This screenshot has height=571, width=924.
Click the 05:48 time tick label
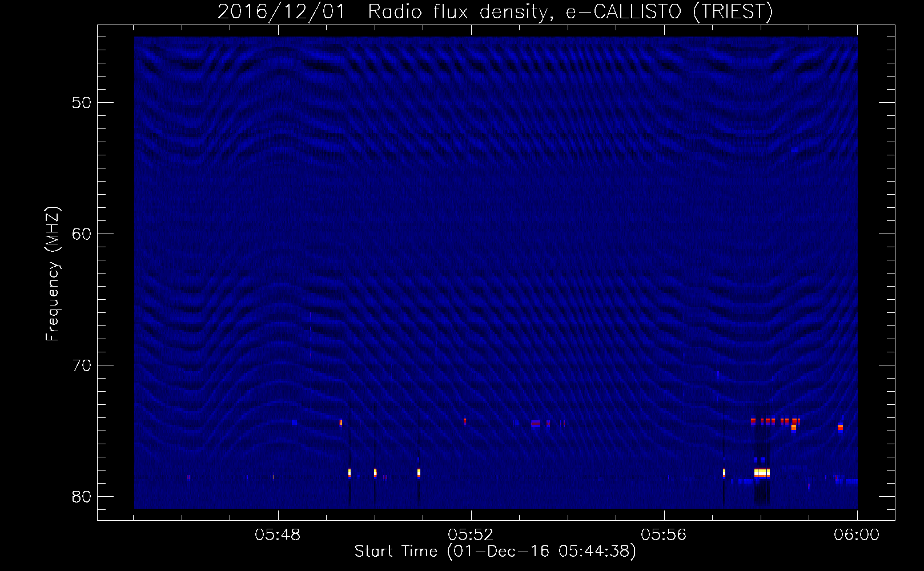pos(278,535)
